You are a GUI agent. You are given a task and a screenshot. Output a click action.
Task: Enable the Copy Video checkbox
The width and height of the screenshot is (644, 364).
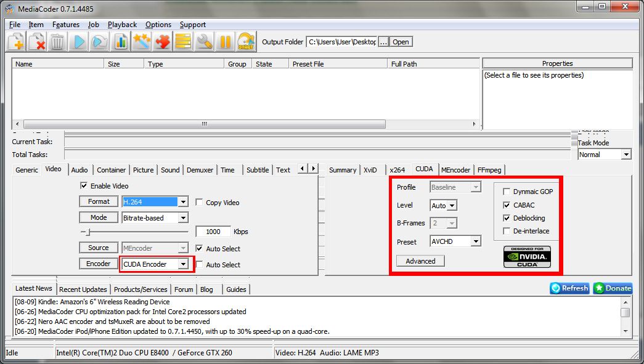[x=199, y=202]
